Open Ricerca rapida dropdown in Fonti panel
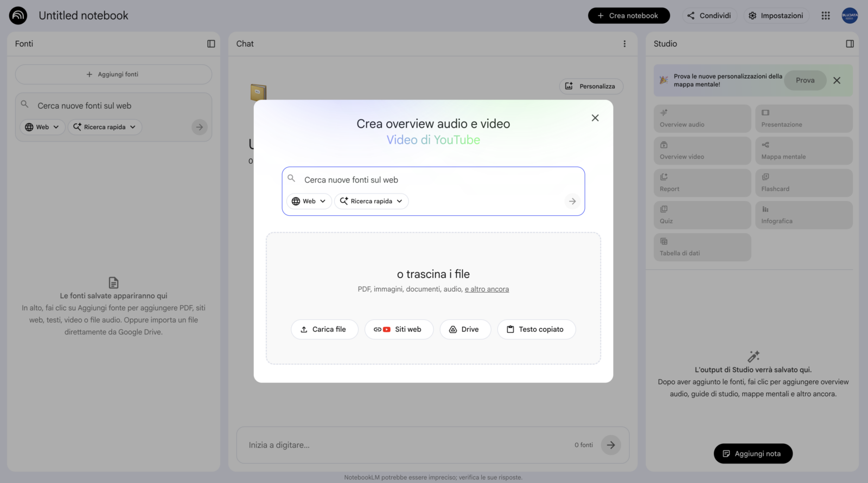 (105, 127)
